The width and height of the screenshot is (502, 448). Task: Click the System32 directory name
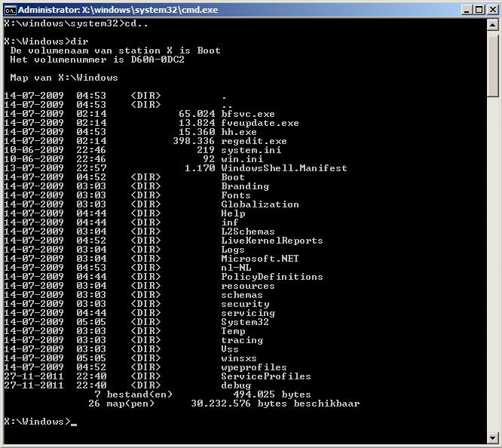point(245,322)
